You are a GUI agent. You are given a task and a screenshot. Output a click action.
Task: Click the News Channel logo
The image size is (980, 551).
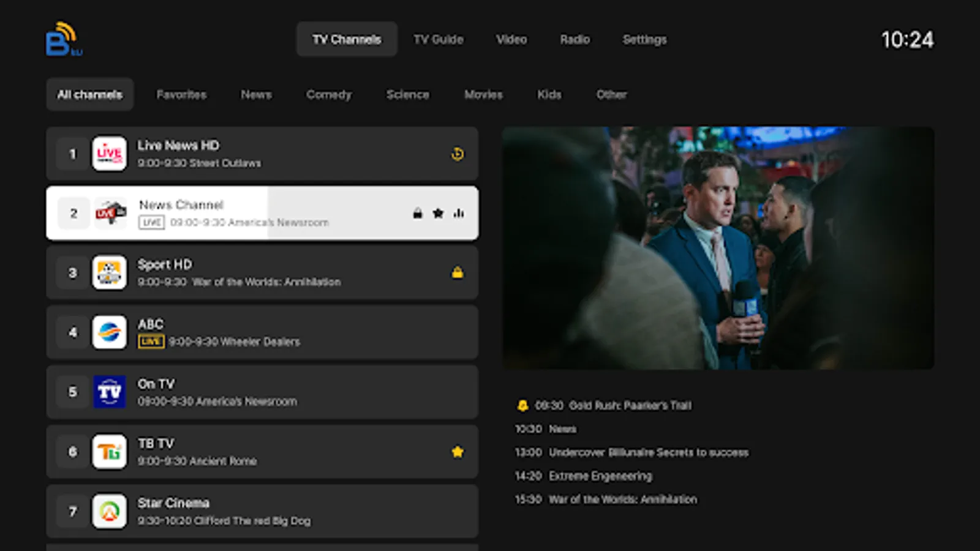pyautogui.click(x=110, y=213)
